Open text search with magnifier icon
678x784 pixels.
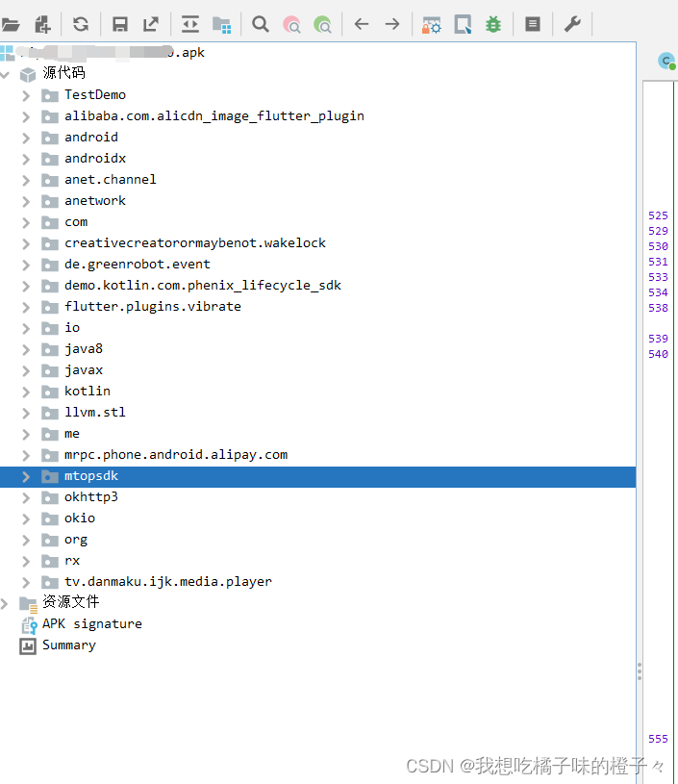click(x=261, y=24)
